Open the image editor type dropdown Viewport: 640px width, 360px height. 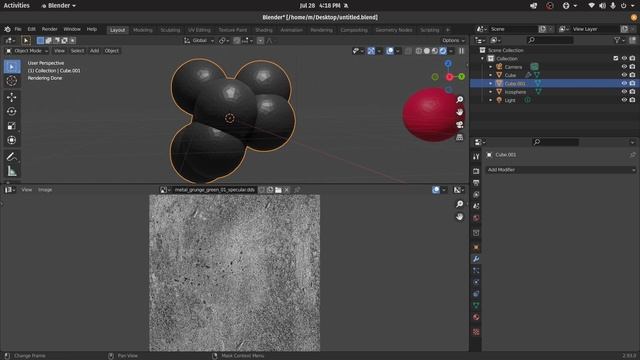(9, 190)
